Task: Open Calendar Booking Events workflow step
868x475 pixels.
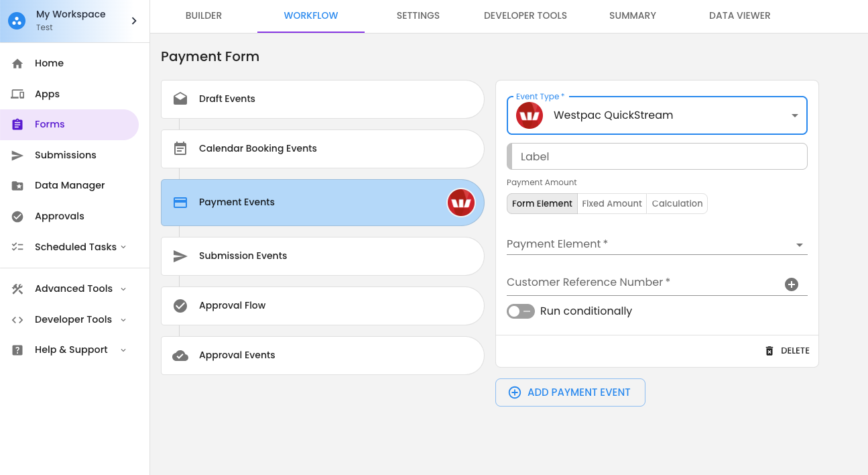Action: 322,149
